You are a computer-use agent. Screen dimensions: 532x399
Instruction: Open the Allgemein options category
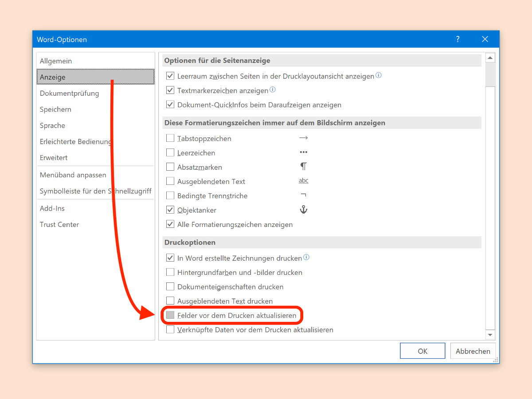pyautogui.click(x=95, y=61)
